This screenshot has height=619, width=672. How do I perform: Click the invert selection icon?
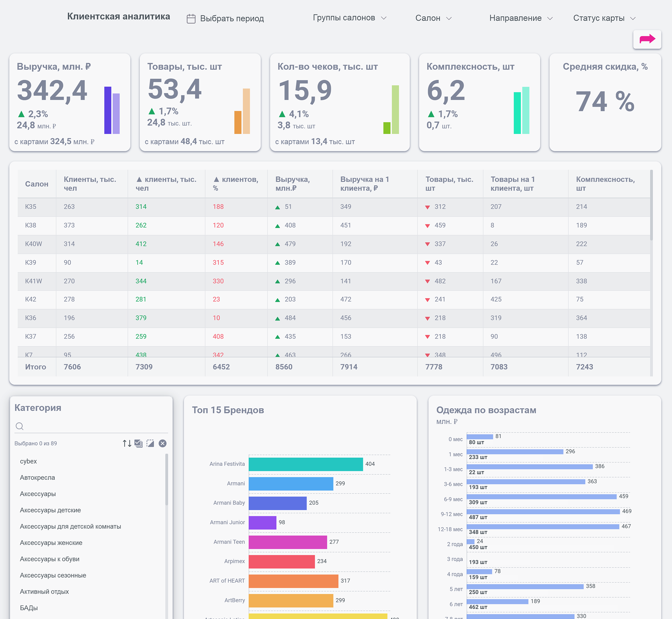(150, 443)
